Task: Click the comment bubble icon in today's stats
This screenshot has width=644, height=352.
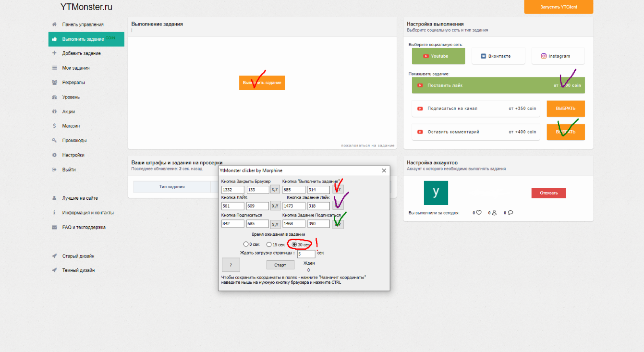Action: pos(510,213)
